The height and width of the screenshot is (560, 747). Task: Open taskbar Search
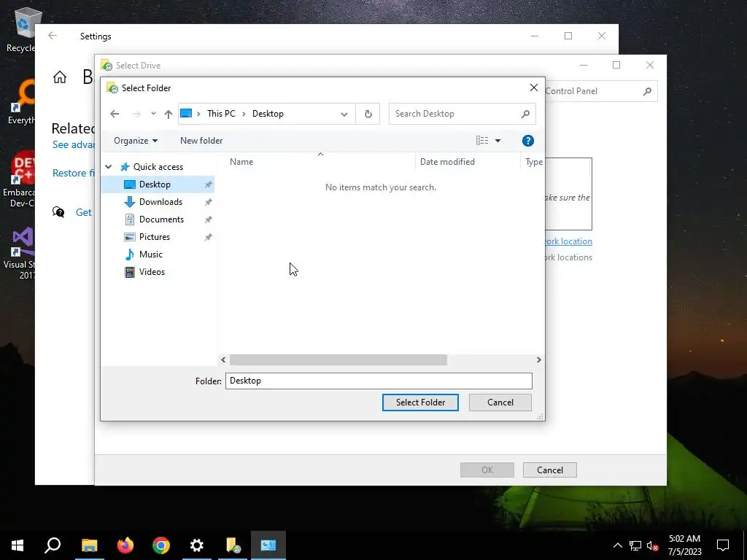tap(53, 545)
